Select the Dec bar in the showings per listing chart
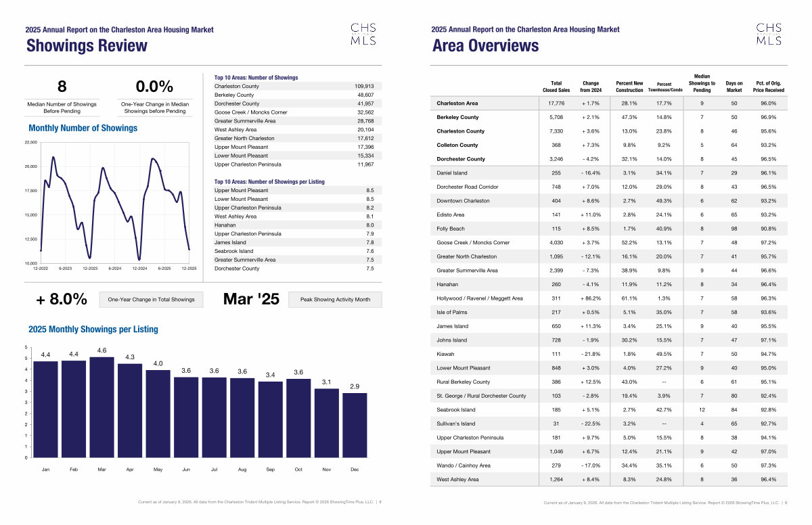This screenshot has height=525, width=812. [x=355, y=425]
